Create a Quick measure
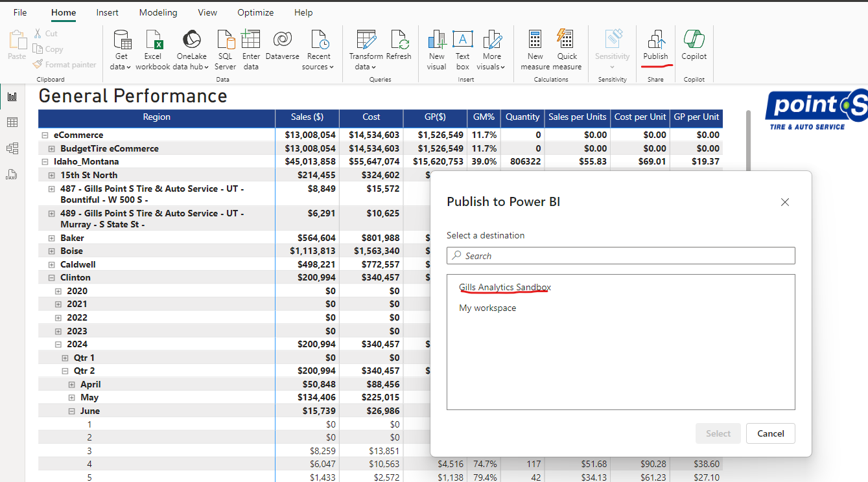This screenshot has height=482, width=868. click(x=567, y=50)
